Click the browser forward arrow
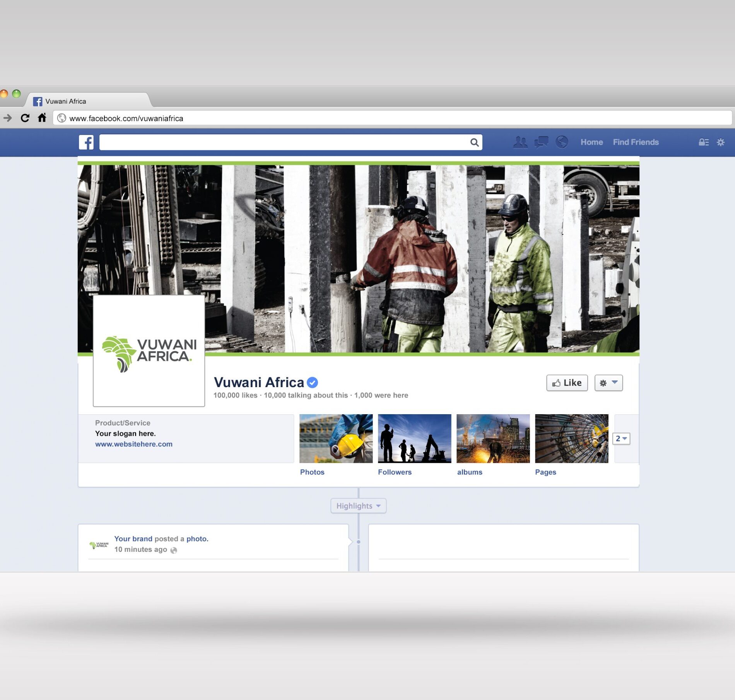 click(x=7, y=118)
